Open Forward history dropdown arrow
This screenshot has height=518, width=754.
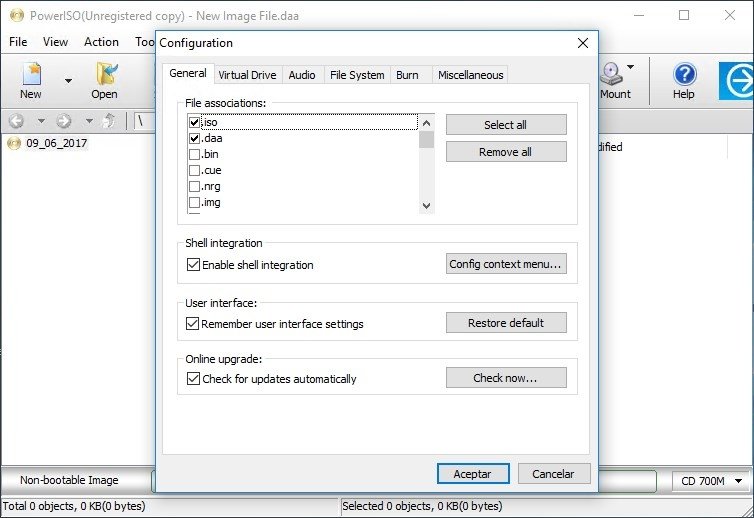(x=89, y=120)
